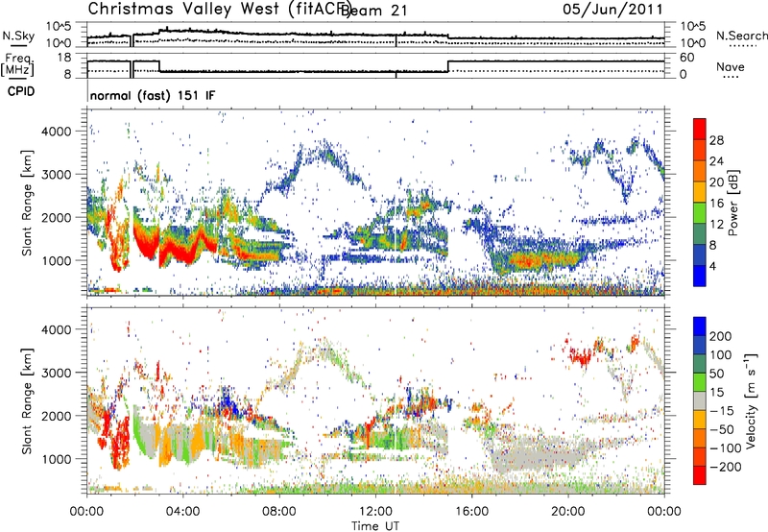This screenshot has height=532, width=768.
Task: Click the 'Power [dB]' color bar title
Action: click(733, 203)
